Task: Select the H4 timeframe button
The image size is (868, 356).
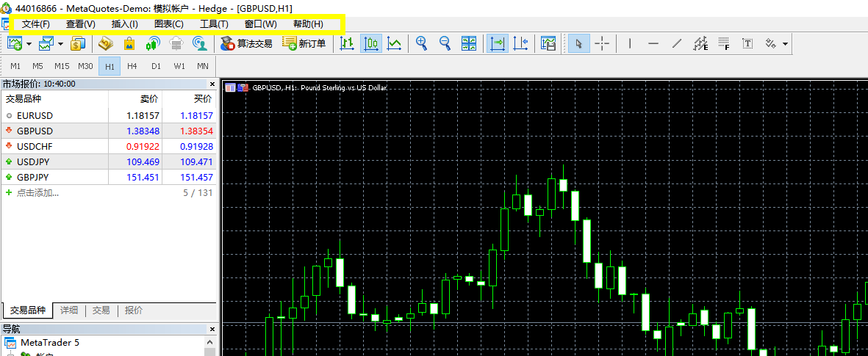Action: (132, 66)
